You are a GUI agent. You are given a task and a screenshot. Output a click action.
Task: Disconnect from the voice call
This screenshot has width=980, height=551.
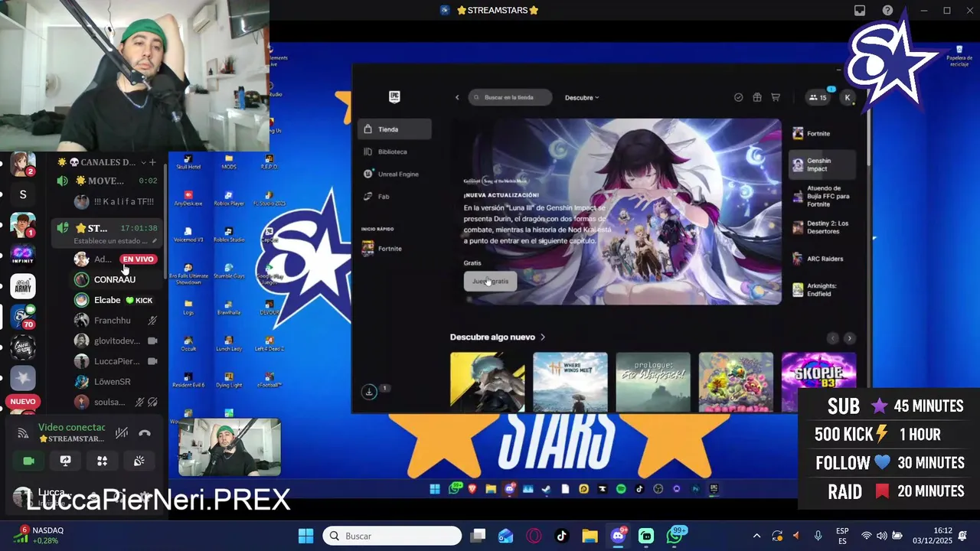point(145,433)
